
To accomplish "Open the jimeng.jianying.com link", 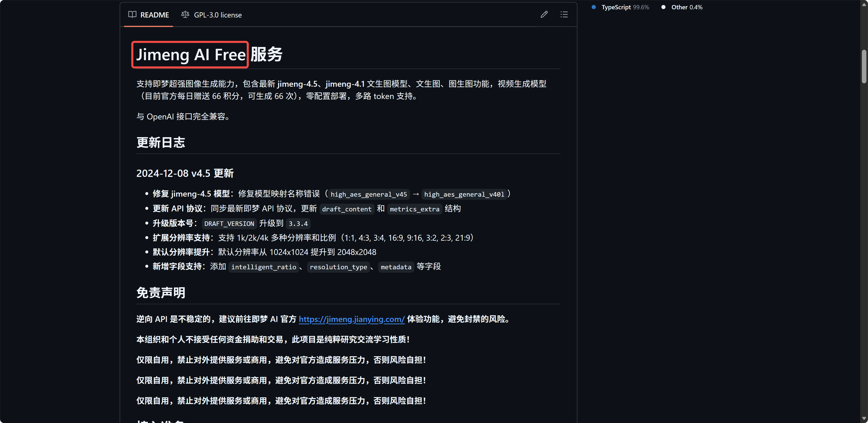I will point(351,319).
